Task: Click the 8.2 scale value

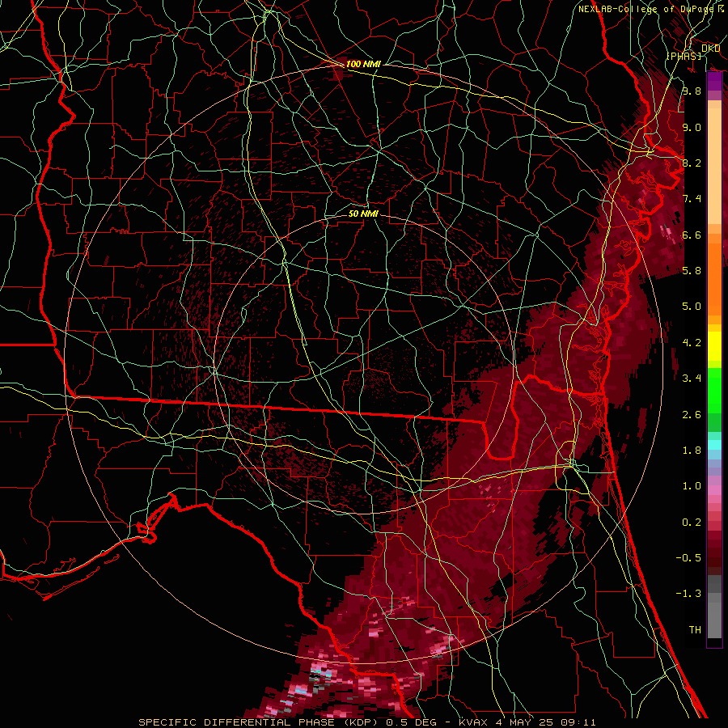Action: pyautogui.click(x=692, y=163)
